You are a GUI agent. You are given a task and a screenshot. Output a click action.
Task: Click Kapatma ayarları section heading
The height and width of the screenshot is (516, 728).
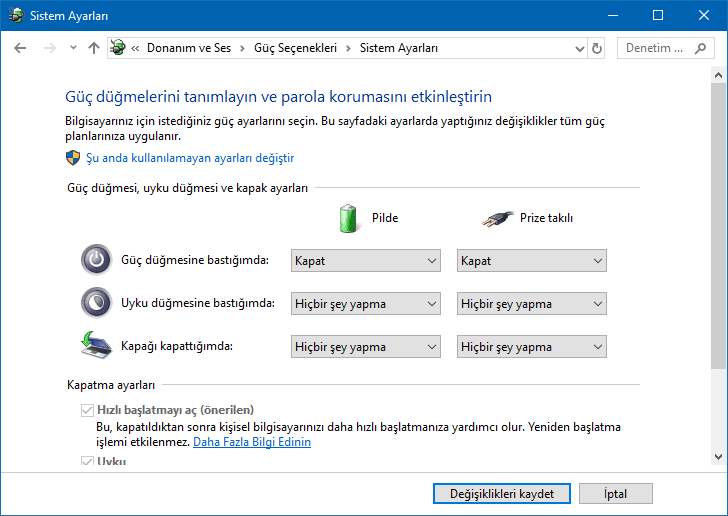click(x=111, y=385)
